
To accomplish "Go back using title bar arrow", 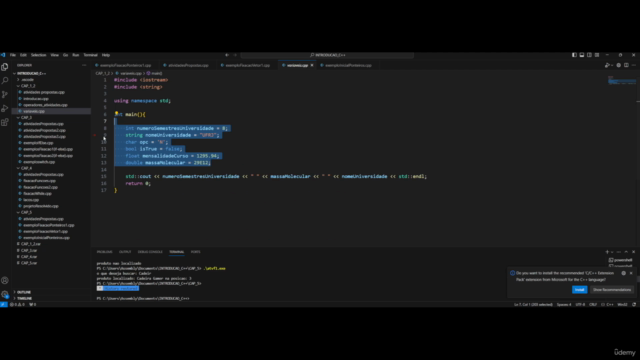I will (227, 55).
